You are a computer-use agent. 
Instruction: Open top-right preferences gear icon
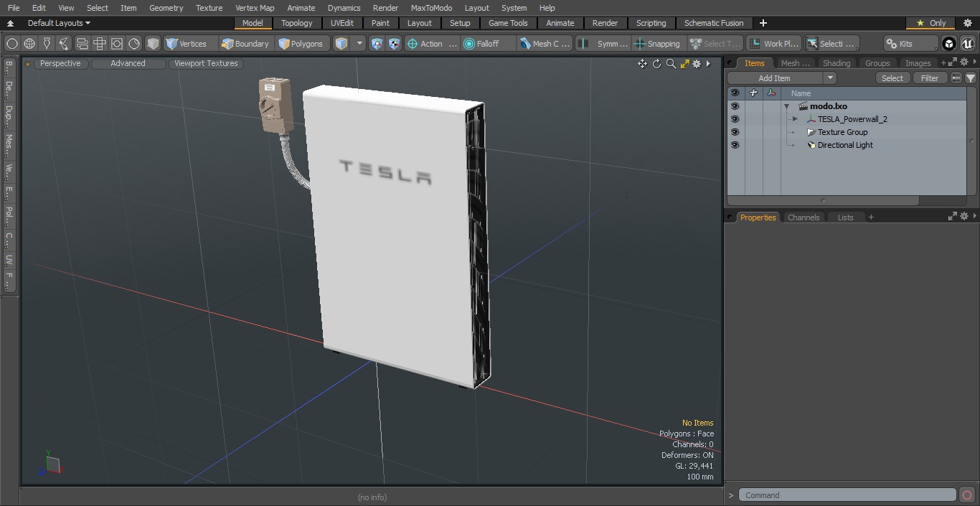(x=967, y=23)
